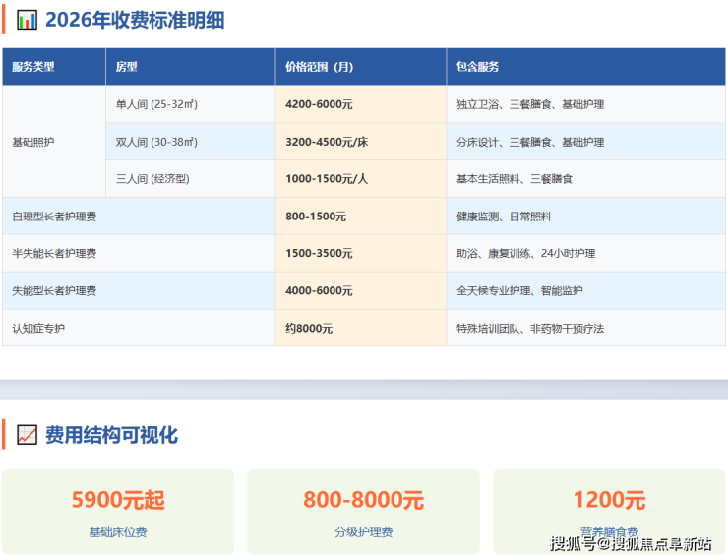Select the 基础照护 service type cell
Viewport: 728px width, 560px height.
point(33,142)
